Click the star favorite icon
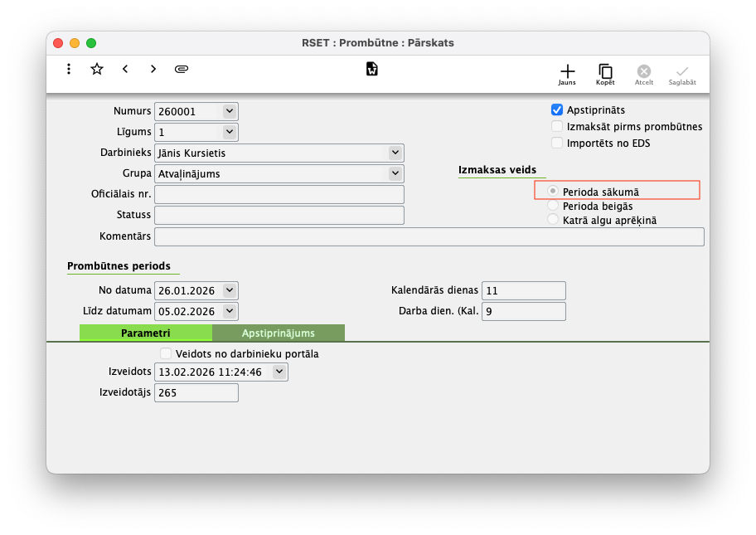 coord(97,69)
